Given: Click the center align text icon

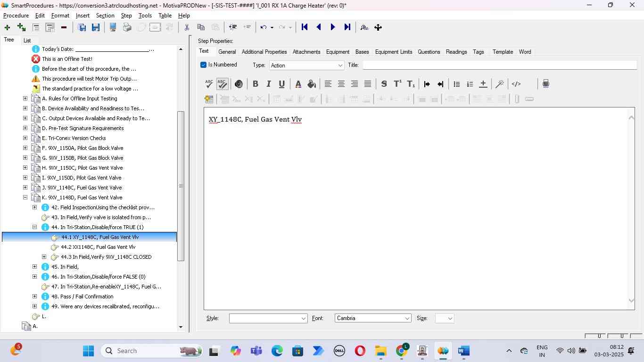Looking at the screenshot, I should pyautogui.click(x=341, y=84).
